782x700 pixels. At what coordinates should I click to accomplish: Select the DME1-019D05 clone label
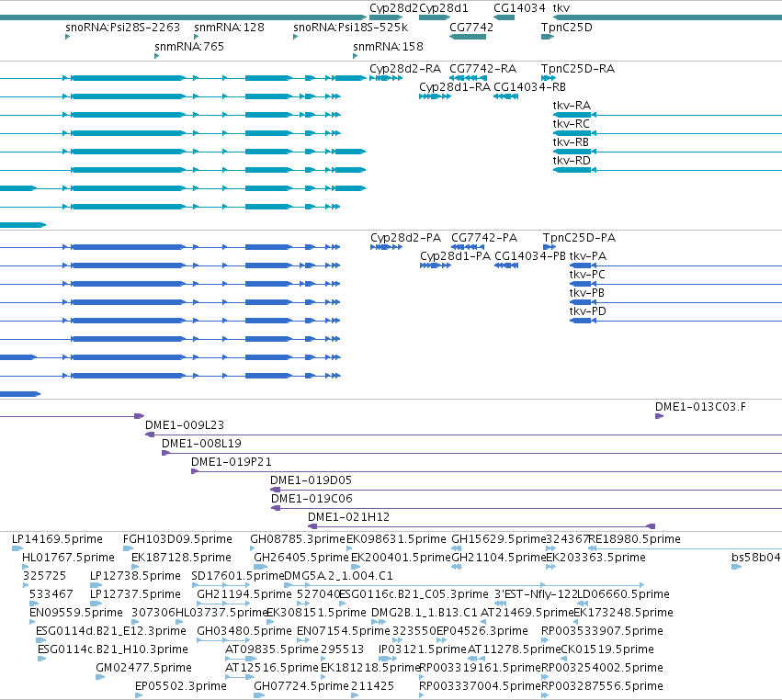tap(312, 480)
